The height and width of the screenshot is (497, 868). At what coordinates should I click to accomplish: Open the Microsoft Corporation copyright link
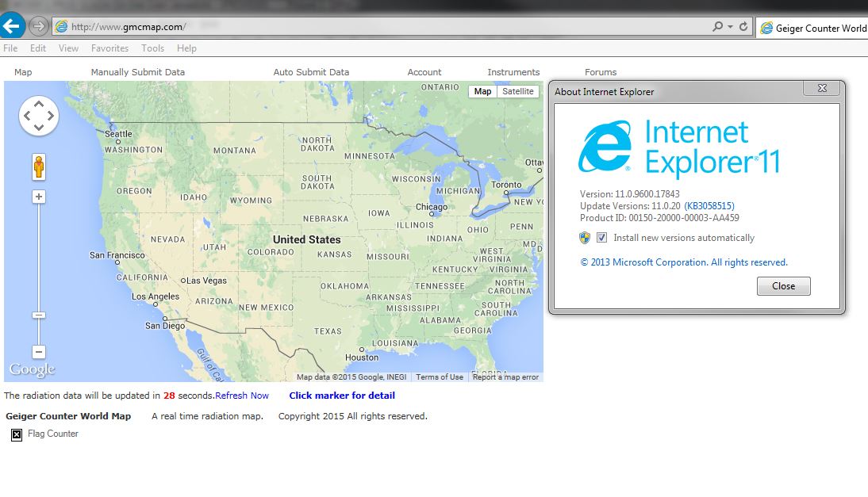(x=684, y=262)
